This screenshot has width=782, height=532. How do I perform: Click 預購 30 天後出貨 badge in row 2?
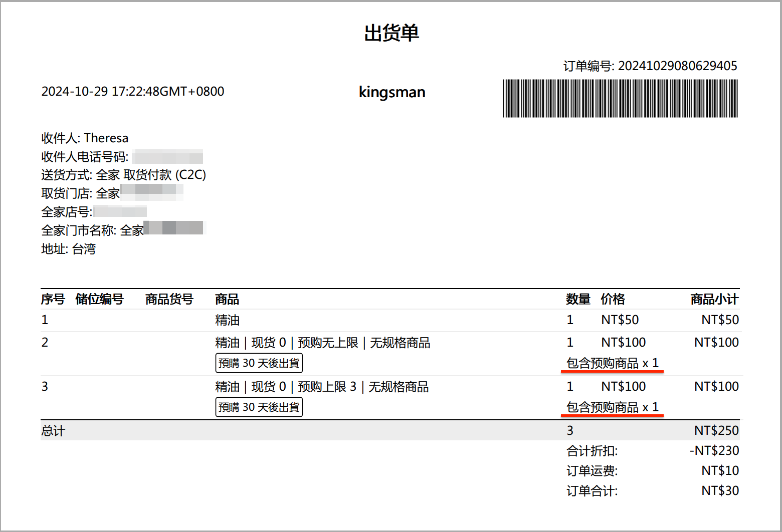(259, 363)
